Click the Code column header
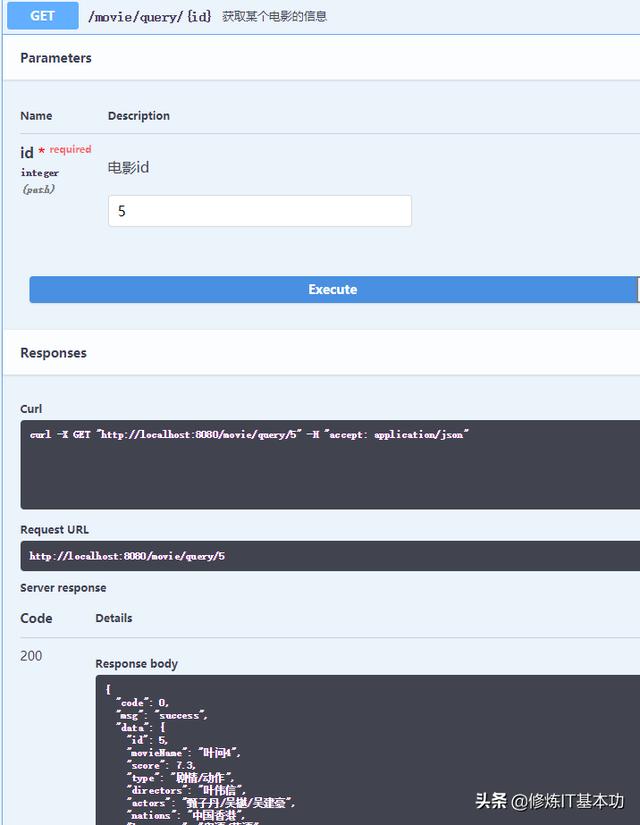This screenshot has width=640, height=825. (36, 618)
